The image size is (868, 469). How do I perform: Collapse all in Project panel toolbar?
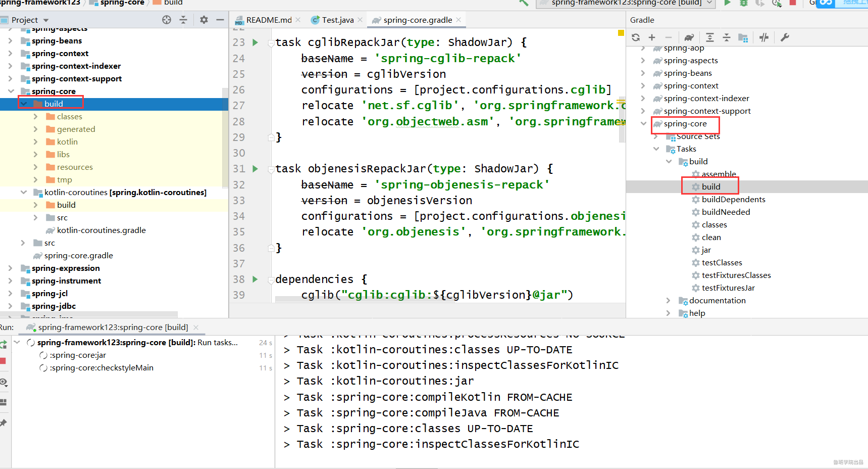(183, 20)
